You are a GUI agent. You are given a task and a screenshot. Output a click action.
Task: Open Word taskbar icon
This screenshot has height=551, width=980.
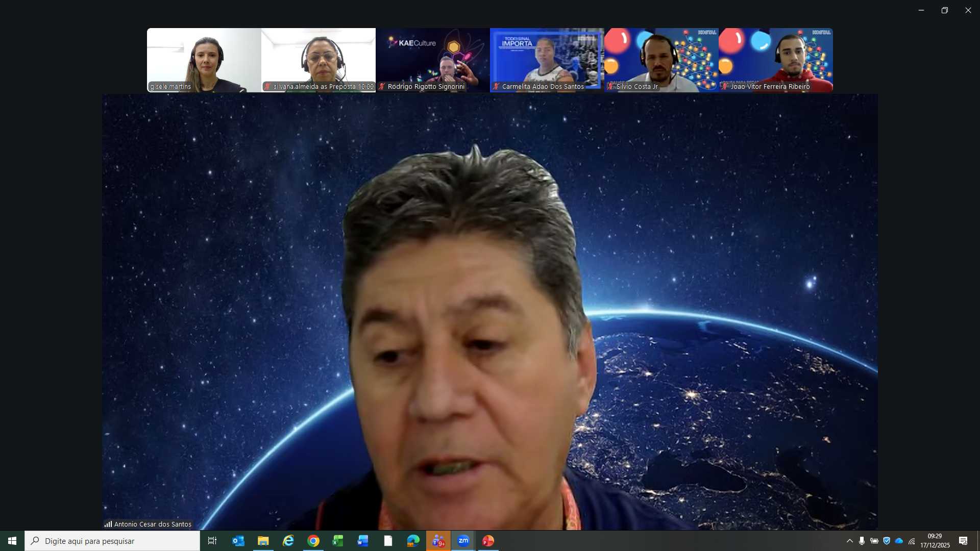pyautogui.click(x=363, y=541)
